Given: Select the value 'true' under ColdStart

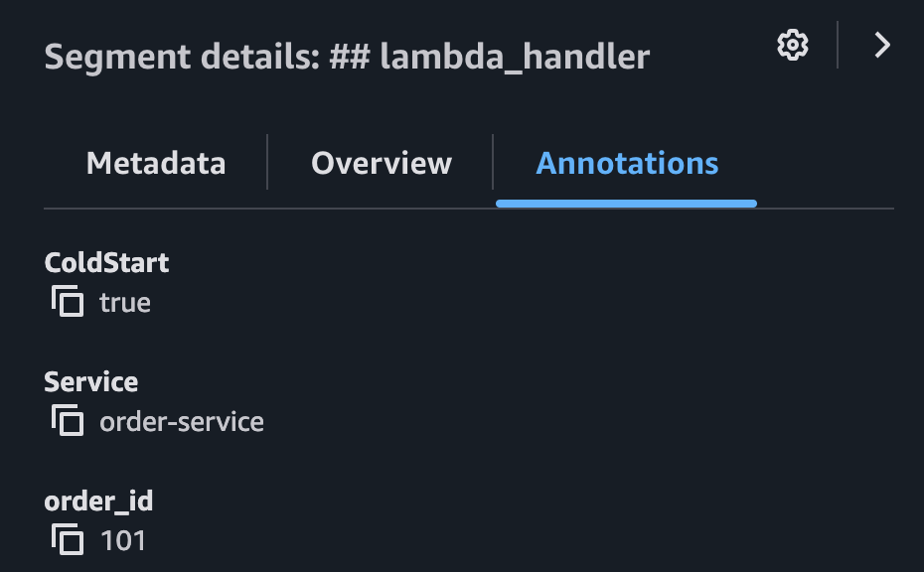Looking at the screenshot, I should coord(126,303).
